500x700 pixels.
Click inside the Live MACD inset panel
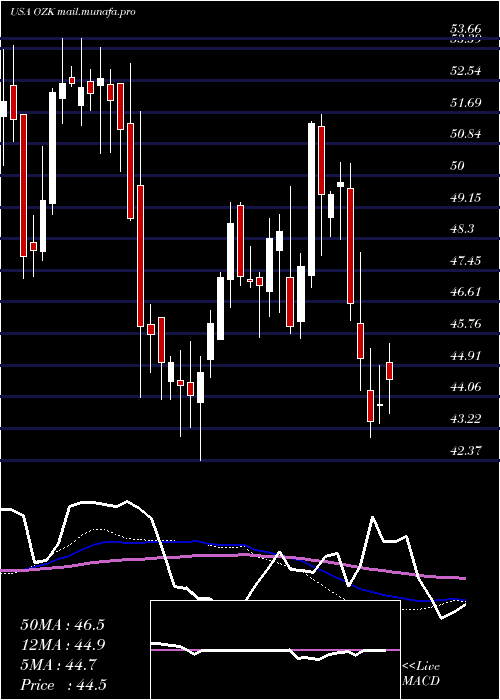click(x=275, y=650)
